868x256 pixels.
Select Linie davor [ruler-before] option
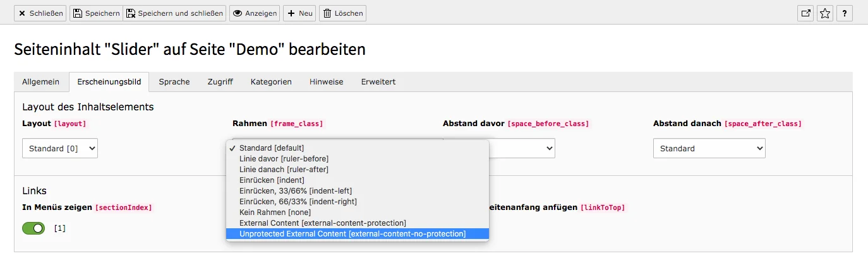pos(358,158)
